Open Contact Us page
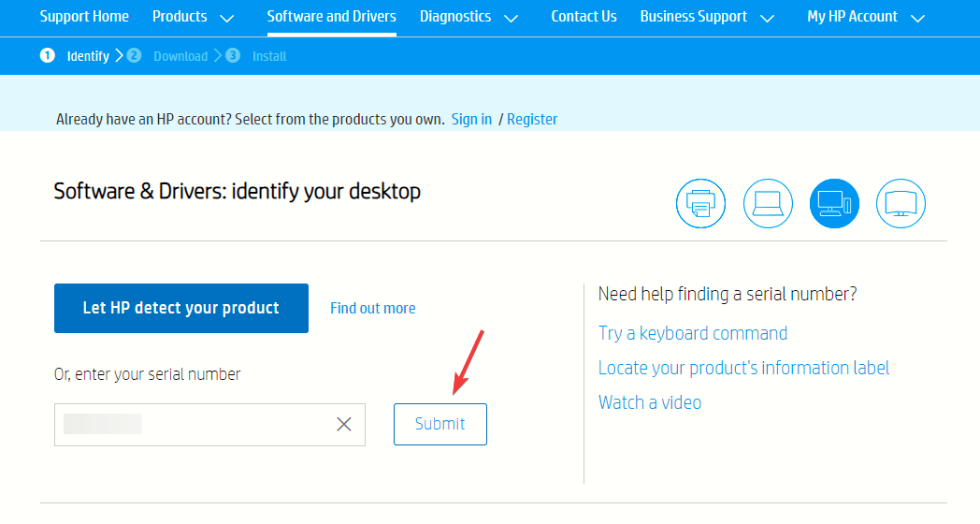 584,16
